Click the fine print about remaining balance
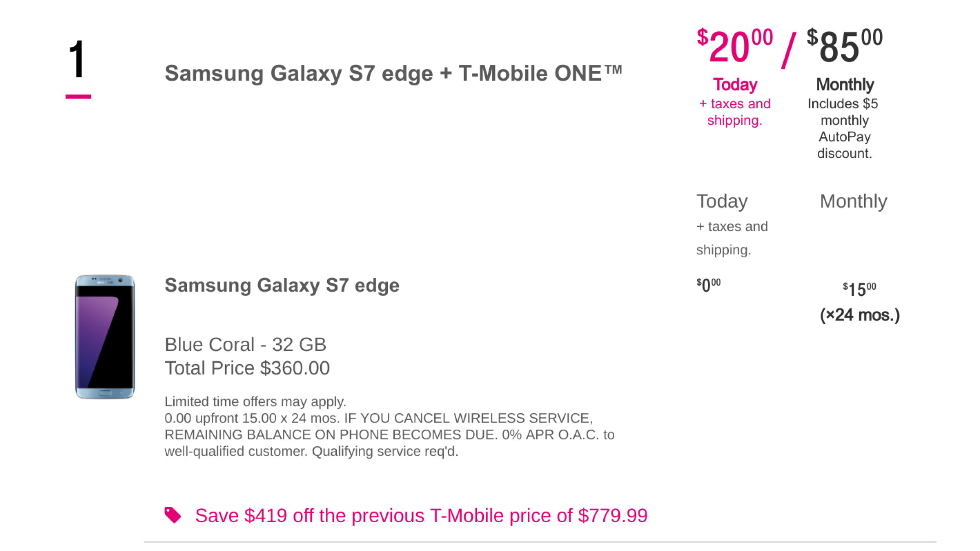The image size is (980, 551). 389,434
